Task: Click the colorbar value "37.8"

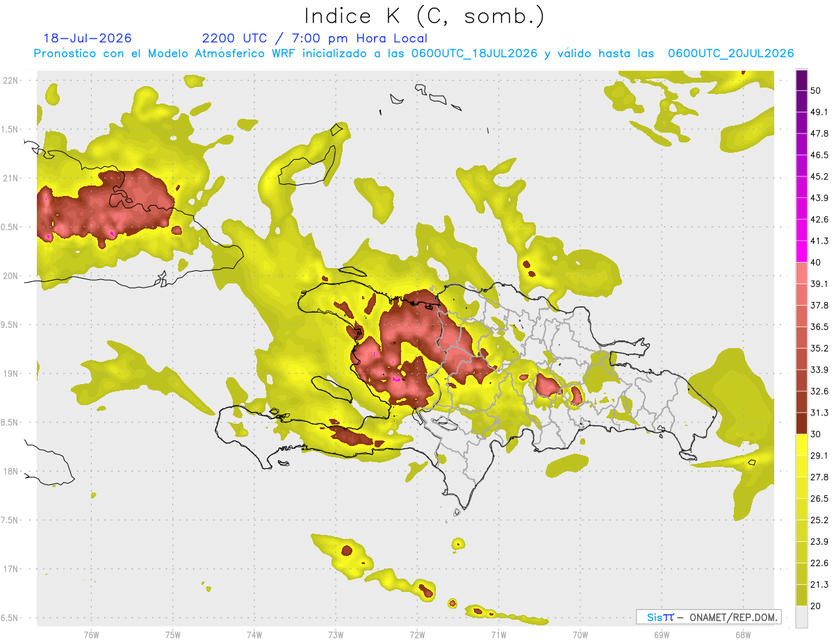Action: [x=819, y=305]
